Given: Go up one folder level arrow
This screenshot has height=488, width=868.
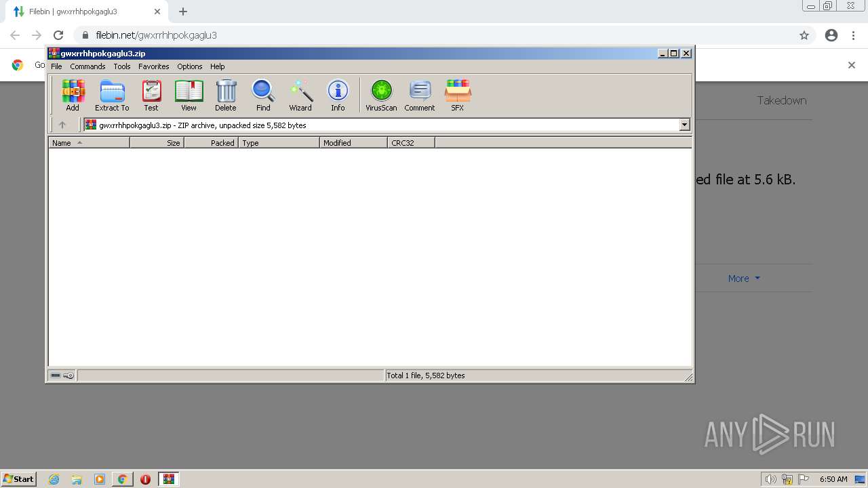Looking at the screenshot, I should pos(62,125).
